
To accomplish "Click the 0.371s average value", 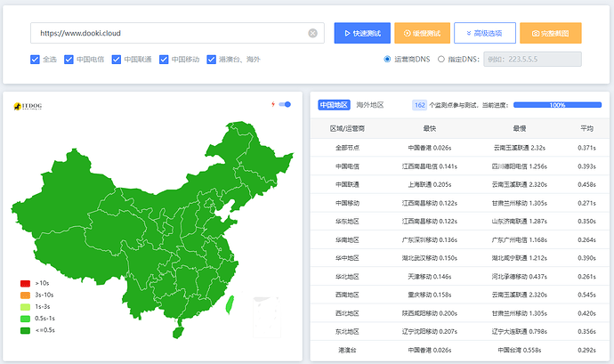I will coord(586,148).
